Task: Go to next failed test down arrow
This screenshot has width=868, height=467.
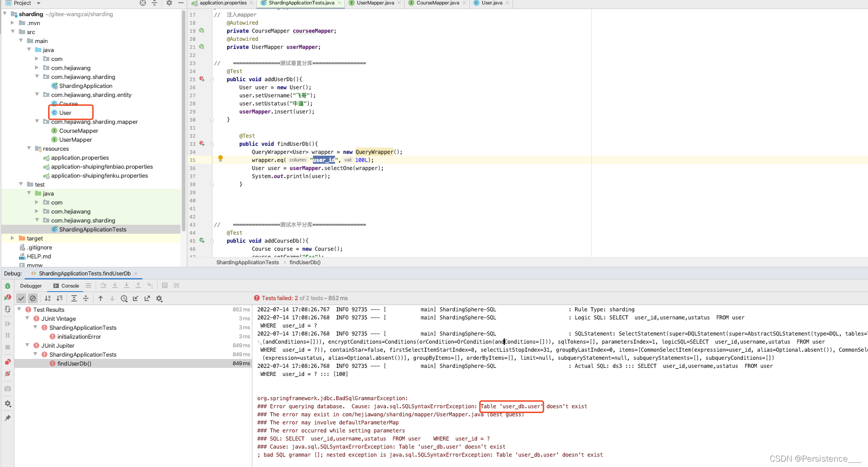Action: click(112, 298)
